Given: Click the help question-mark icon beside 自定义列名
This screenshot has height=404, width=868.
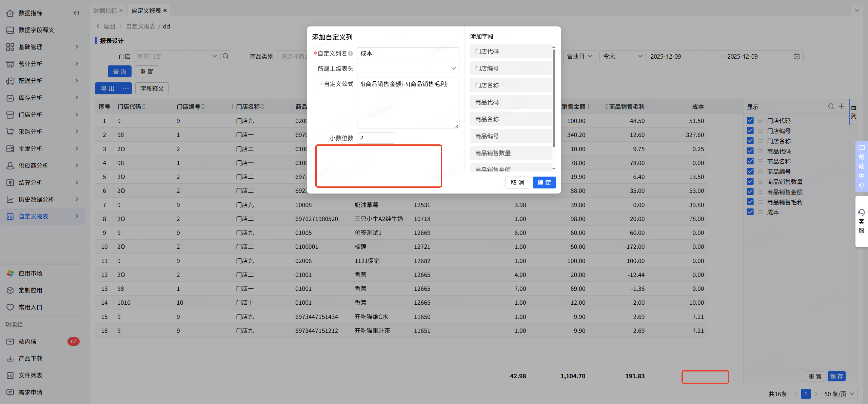Looking at the screenshot, I should [351, 54].
